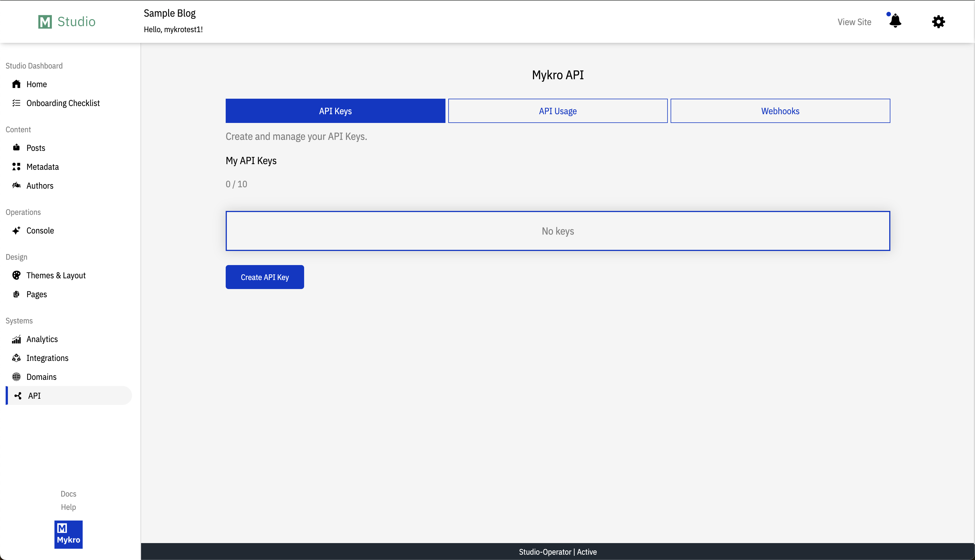Open the Docs link in sidebar
975x560 pixels.
[x=69, y=494]
